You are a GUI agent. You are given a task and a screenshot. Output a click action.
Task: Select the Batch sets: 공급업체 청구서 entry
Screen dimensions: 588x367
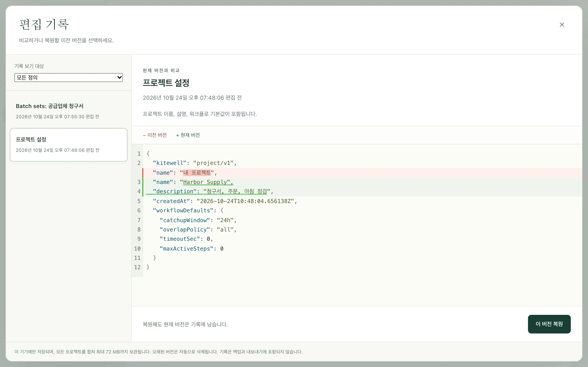coord(69,111)
